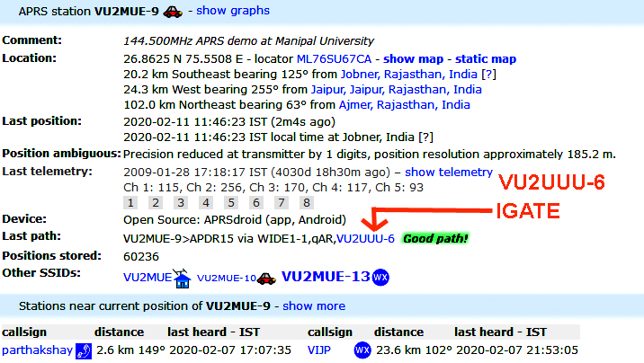The image size is (644, 363).
Task: Select telemetry bit box 5
Action: 231,203
